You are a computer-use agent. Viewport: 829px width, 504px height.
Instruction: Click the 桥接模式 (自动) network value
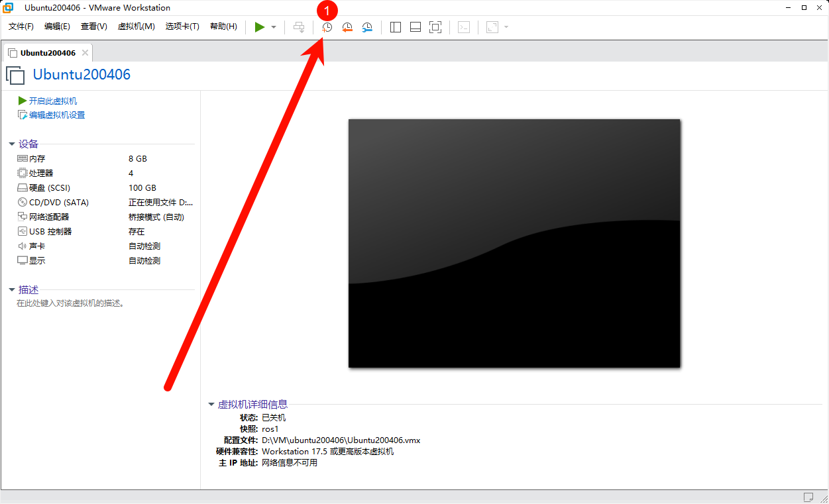[156, 217]
